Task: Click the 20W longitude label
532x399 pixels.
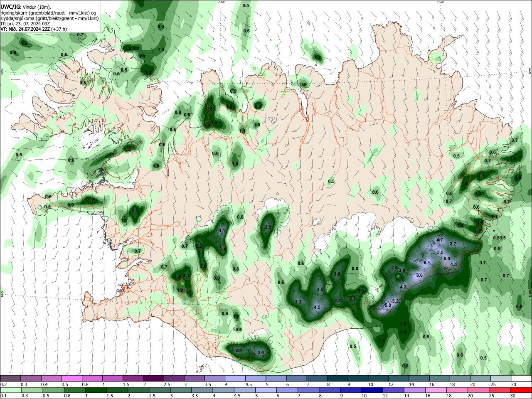Action: point(221,2)
